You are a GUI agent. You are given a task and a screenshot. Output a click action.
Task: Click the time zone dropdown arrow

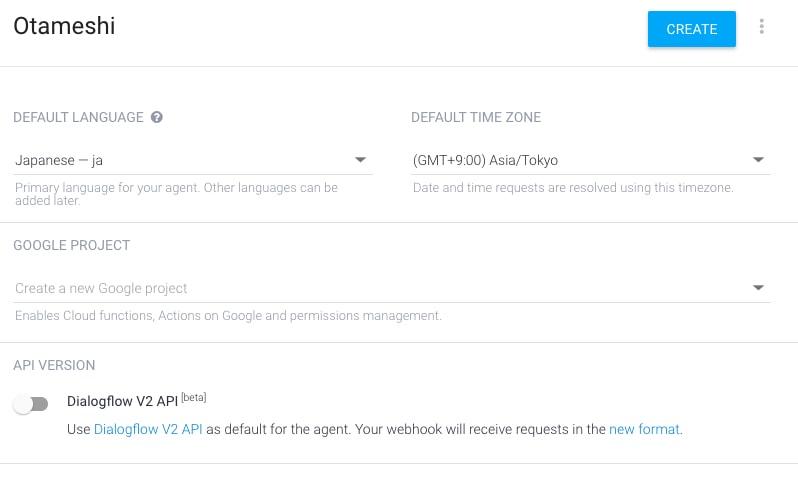click(758, 160)
